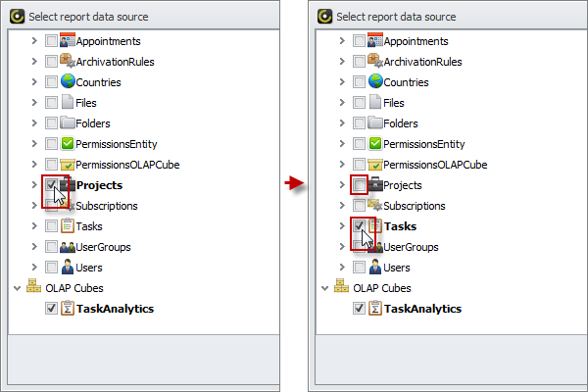Expand the Appointments node in left panel
Image resolution: width=588 pixels, height=392 pixels.
[x=34, y=41]
